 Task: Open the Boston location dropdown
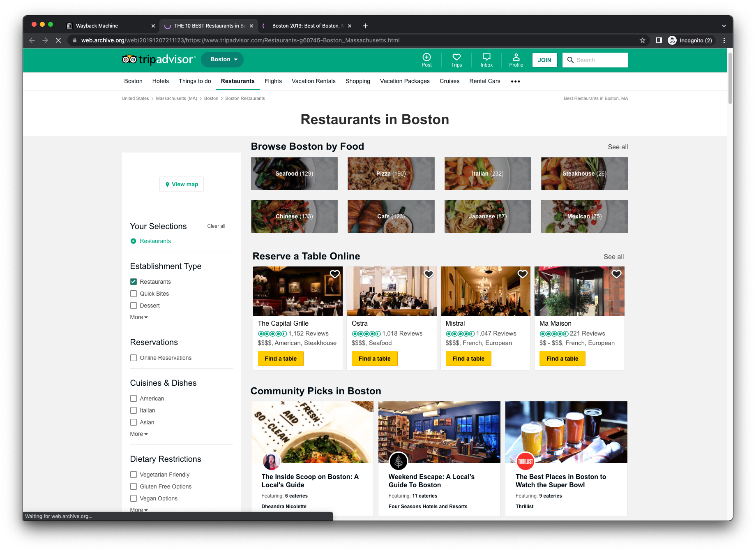[222, 59]
